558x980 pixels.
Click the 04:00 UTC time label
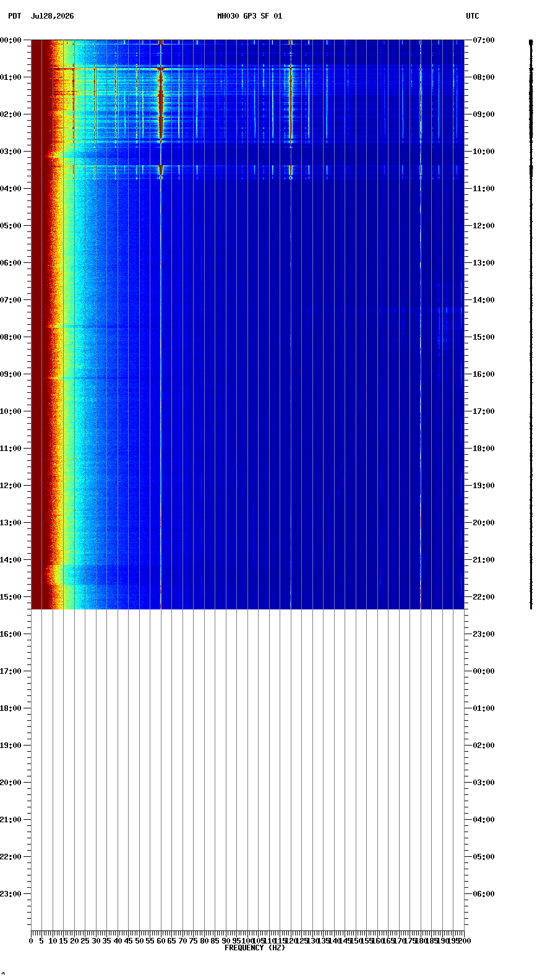pyautogui.click(x=484, y=820)
